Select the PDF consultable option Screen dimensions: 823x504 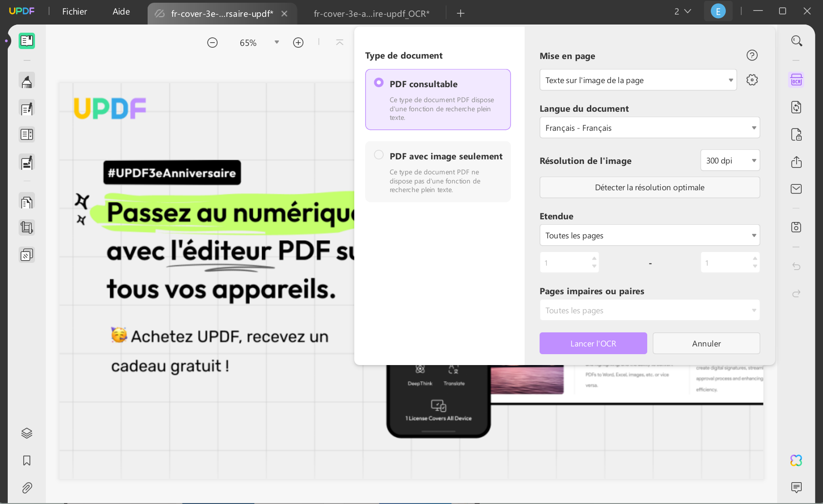pyautogui.click(x=438, y=99)
